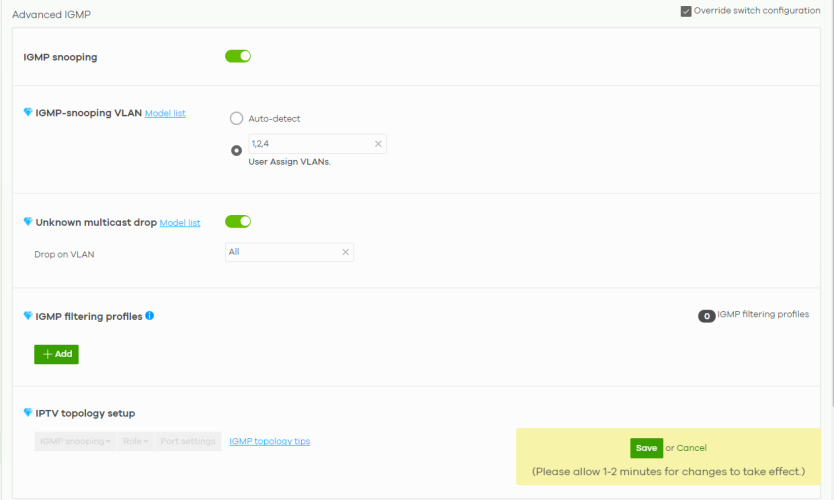Clear the Drop on VLAN selection
834x500 pixels.
[345, 252]
